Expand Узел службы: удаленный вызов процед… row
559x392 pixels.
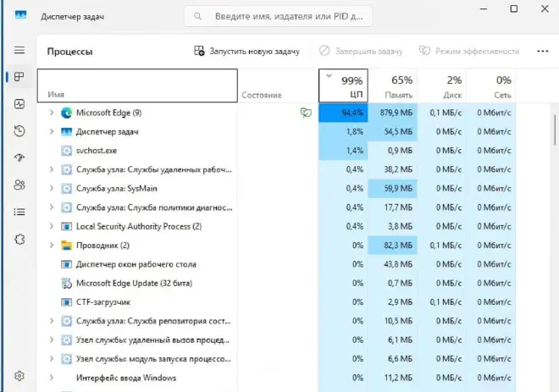pyautogui.click(x=52, y=340)
